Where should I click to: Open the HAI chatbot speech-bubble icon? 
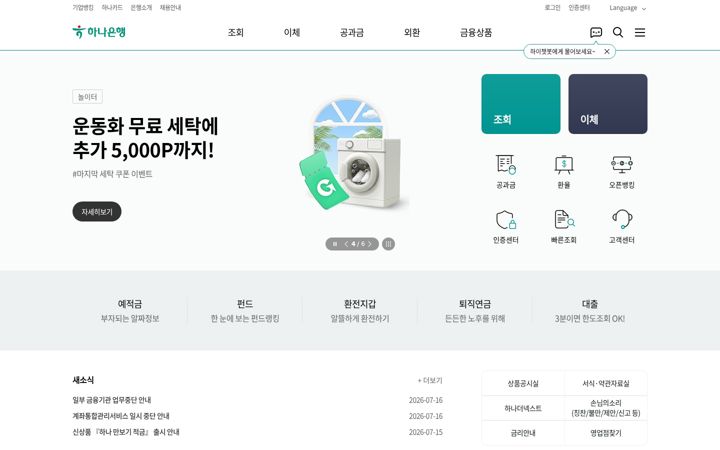596,32
